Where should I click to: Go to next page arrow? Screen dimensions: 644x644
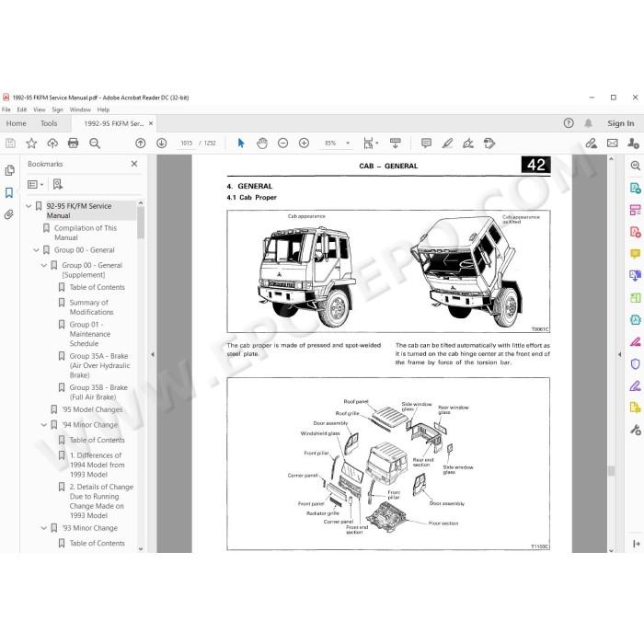pyautogui.click(x=161, y=144)
